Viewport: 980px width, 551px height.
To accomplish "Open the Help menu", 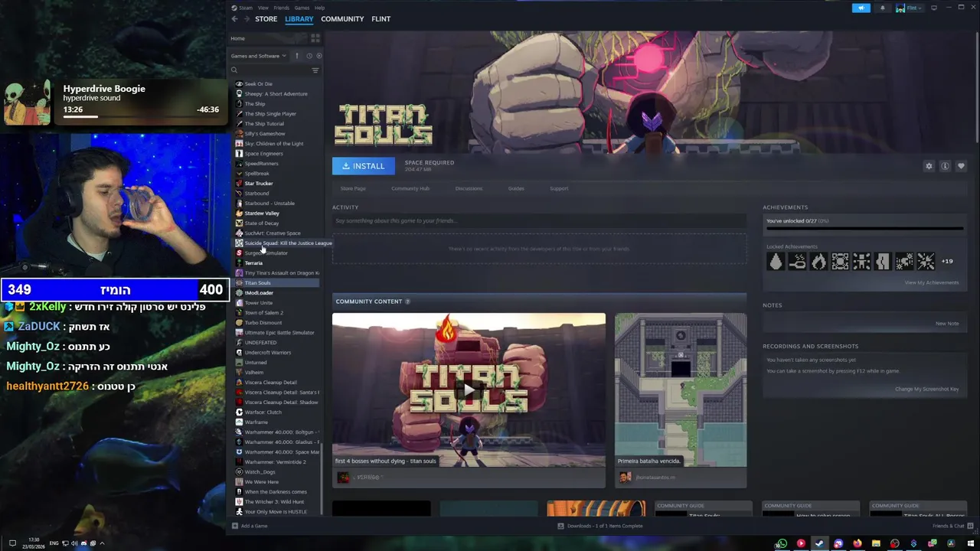I will click(x=319, y=8).
